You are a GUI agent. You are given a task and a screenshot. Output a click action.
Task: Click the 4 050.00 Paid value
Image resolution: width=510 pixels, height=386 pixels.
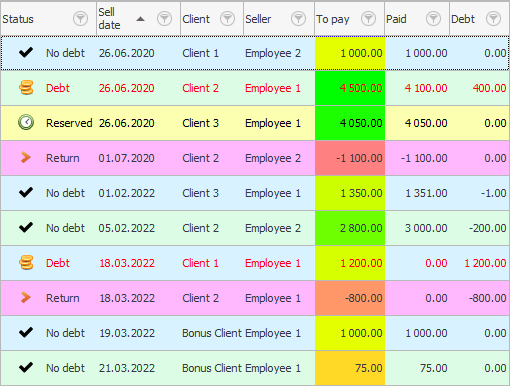coord(426,123)
